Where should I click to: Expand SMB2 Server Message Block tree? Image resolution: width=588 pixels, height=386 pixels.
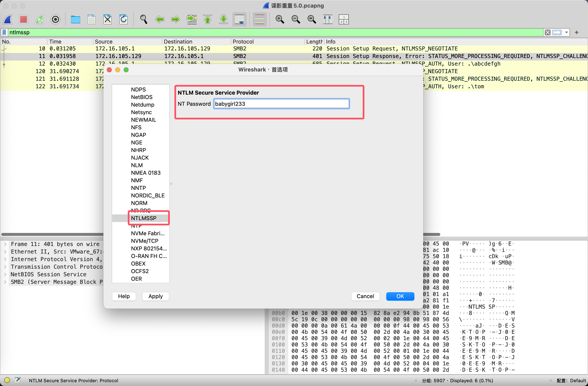point(5,282)
